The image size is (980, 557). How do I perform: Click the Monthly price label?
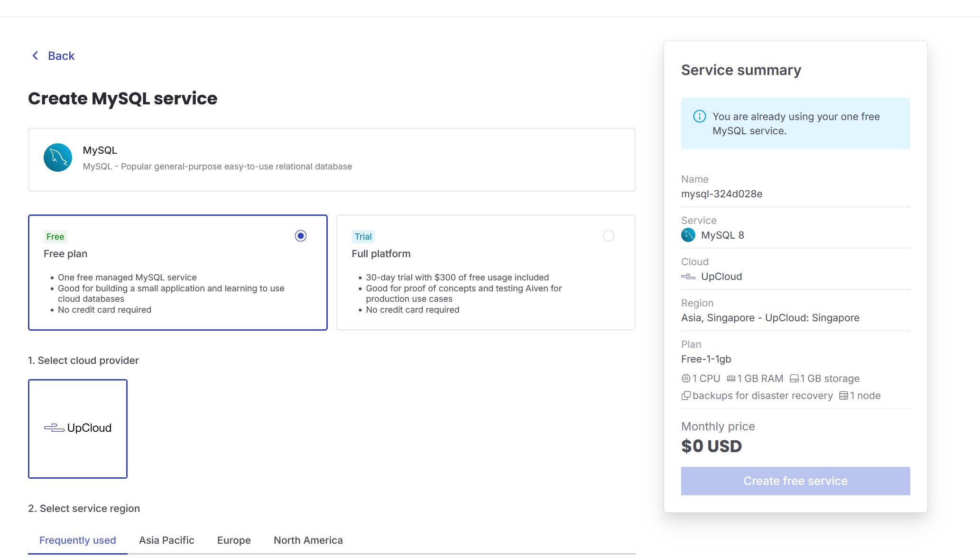coord(718,427)
